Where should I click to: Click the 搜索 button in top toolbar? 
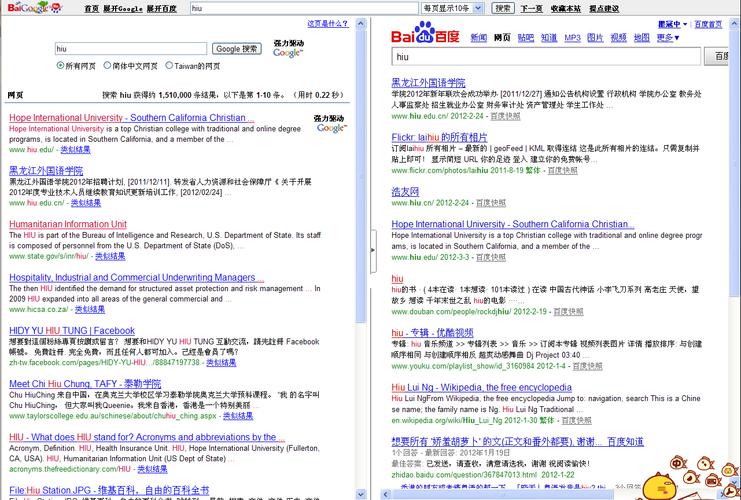[x=503, y=8]
